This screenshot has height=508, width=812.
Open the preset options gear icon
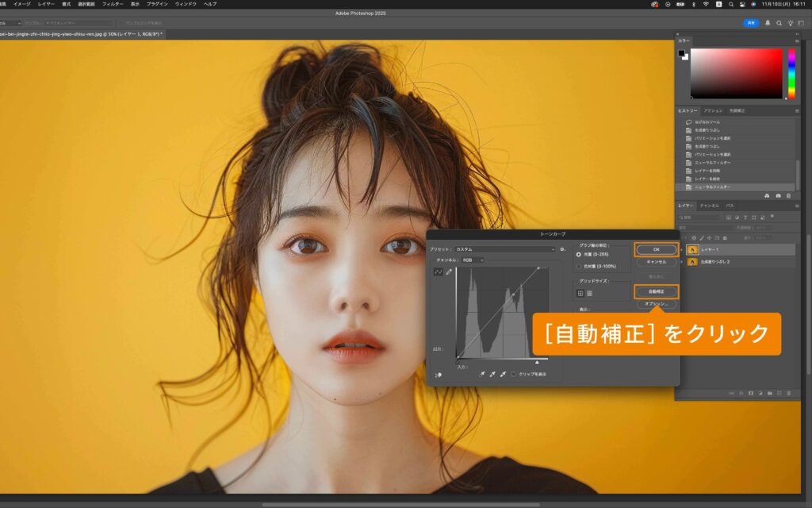(562, 249)
